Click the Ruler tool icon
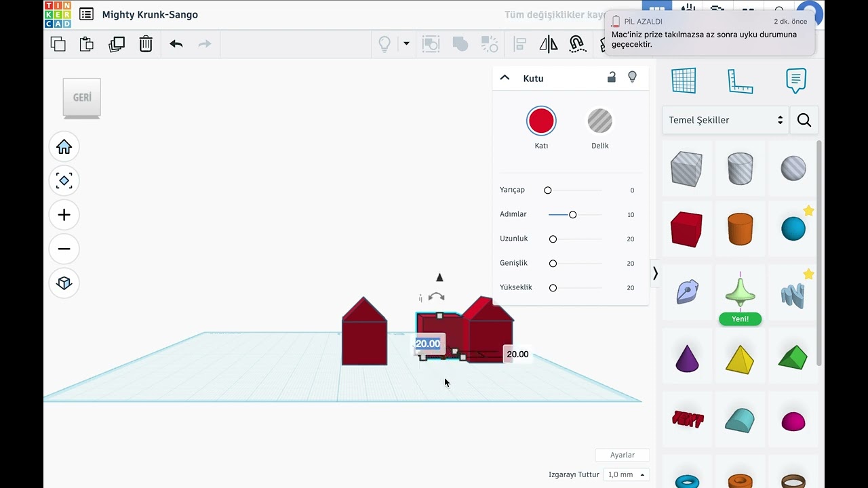Screen dimensions: 868x488 tap(740, 81)
